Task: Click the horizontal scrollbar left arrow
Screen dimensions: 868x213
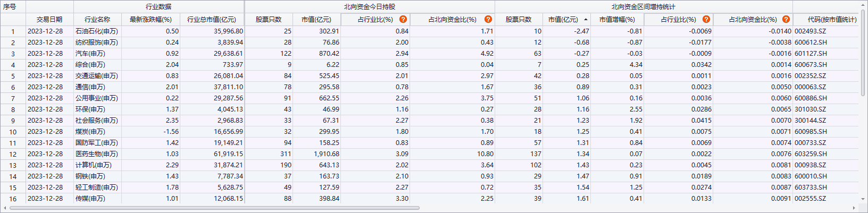Action: tap(5, 208)
